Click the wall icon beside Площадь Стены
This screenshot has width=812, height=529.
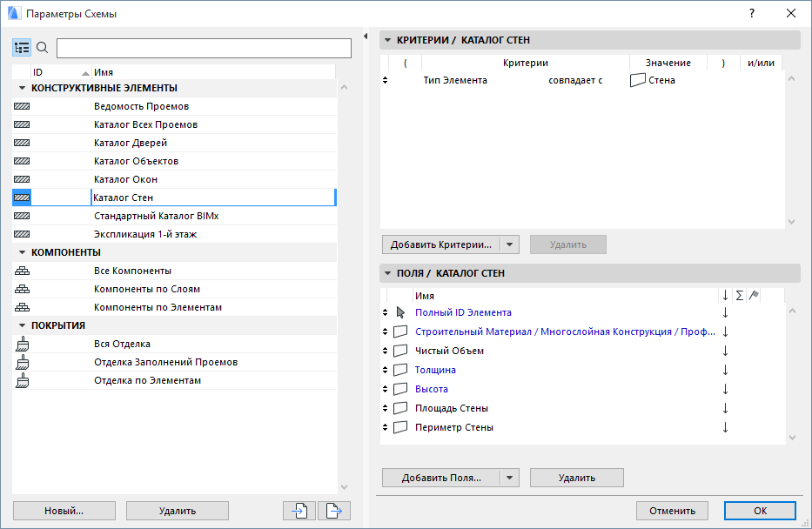[400, 408]
